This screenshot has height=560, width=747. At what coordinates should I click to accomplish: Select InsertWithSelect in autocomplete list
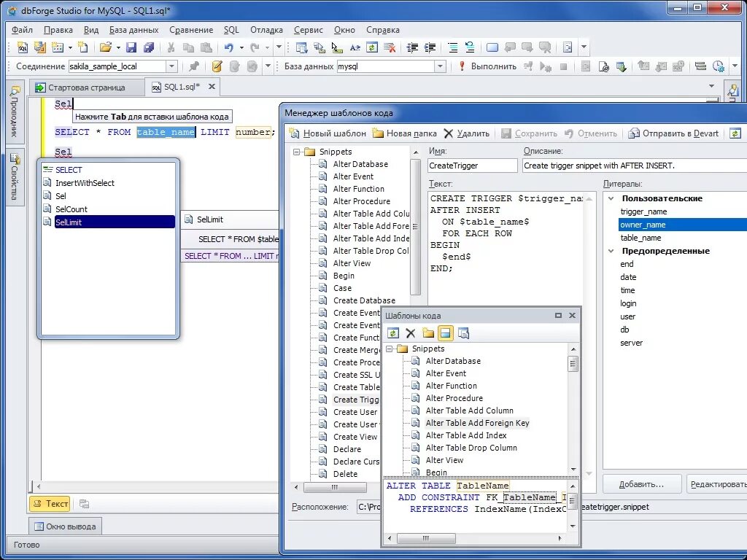[85, 183]
